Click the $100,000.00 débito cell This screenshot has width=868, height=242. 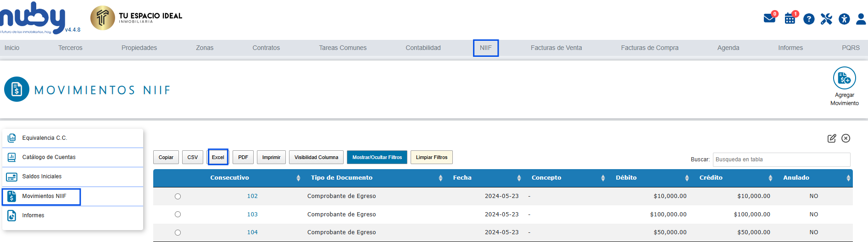point(668,214)
